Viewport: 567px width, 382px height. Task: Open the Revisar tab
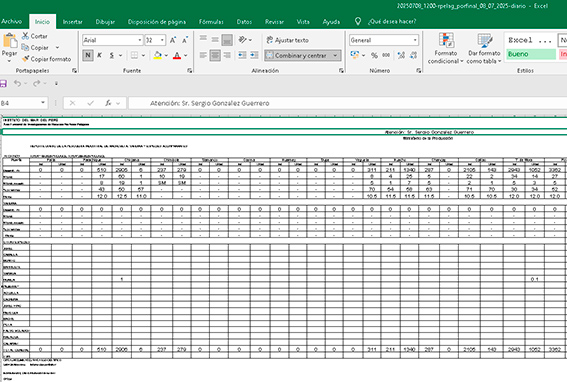pyautogui.click(x=274, y=22)
